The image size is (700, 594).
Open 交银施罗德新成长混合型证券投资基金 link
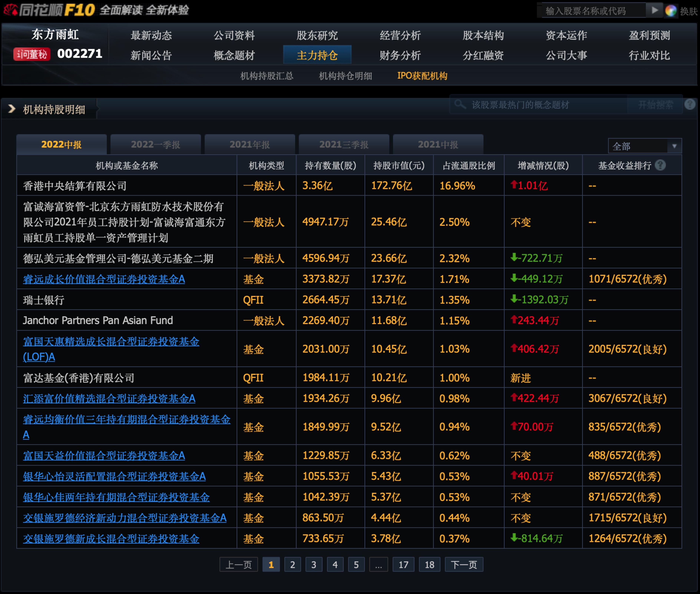[x=111, y=538]
